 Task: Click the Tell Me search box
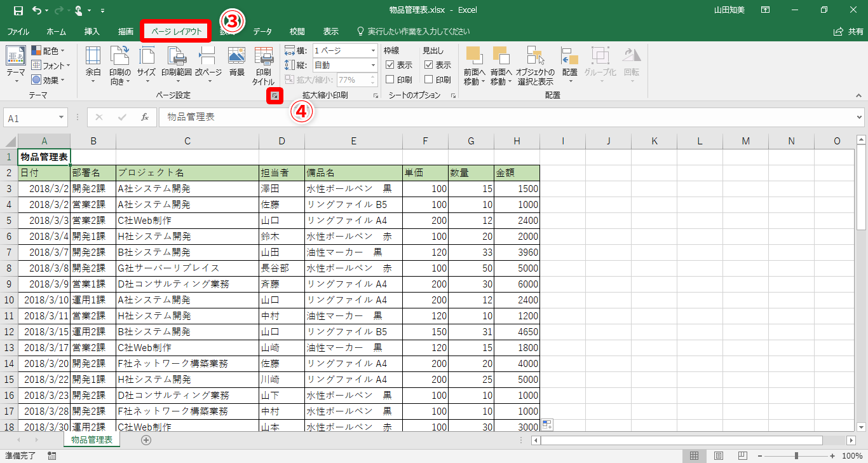point(414,31)
